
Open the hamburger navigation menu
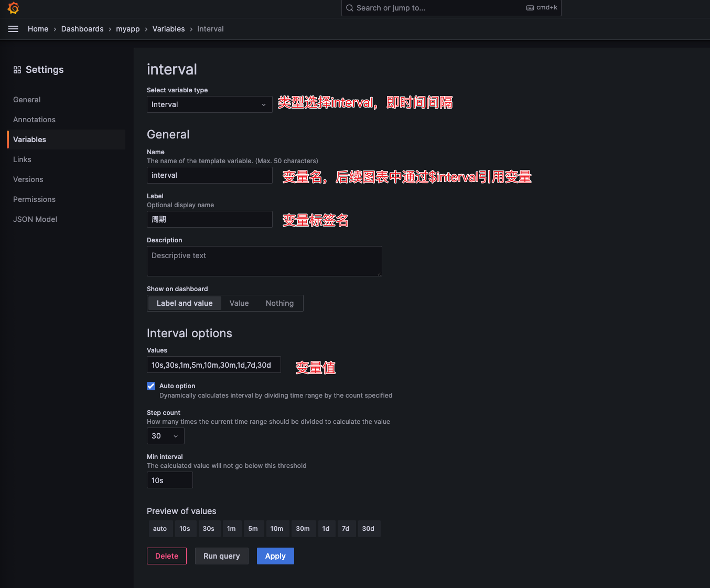(x=13, y=29)
